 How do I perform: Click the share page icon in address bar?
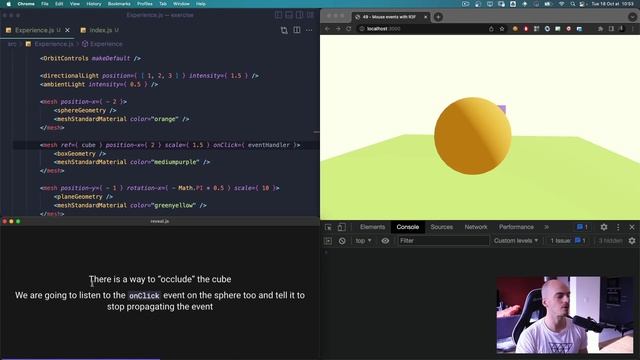point(491,29)
